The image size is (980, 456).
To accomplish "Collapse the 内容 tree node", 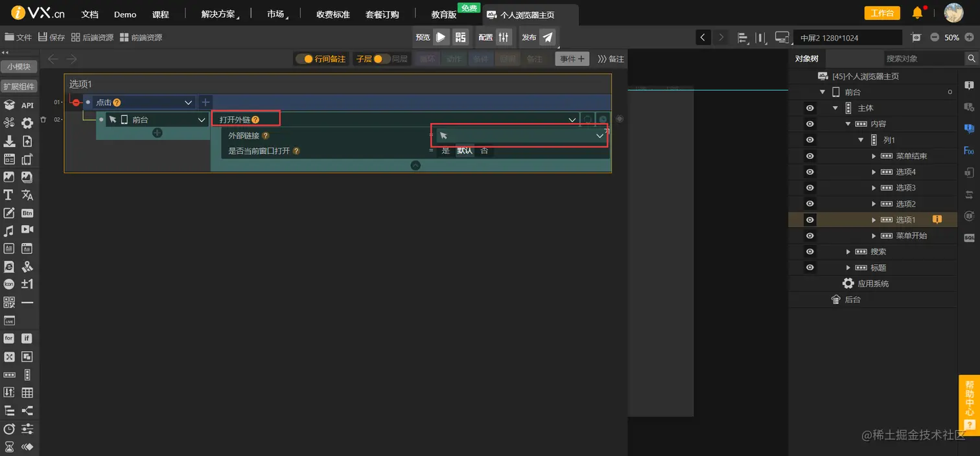I will point(848,124).
